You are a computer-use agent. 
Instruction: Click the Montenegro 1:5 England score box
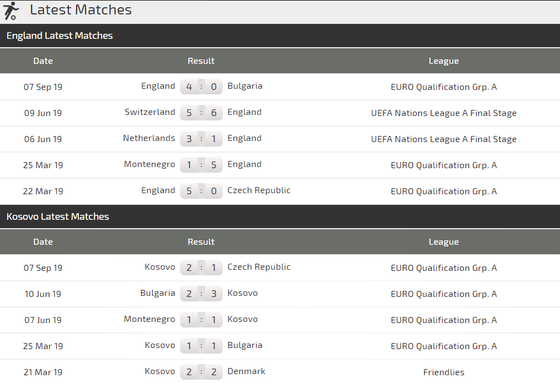201,165
